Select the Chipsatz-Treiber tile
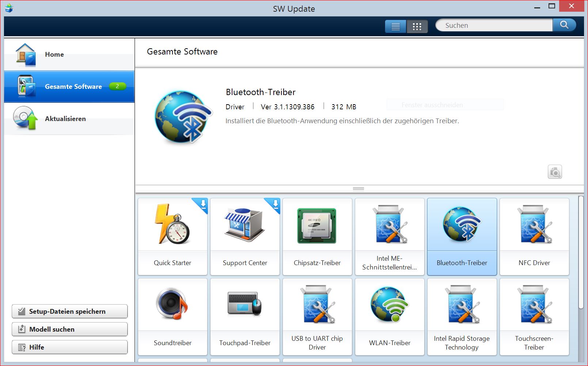The image size is (588, 366). (317, 237)
